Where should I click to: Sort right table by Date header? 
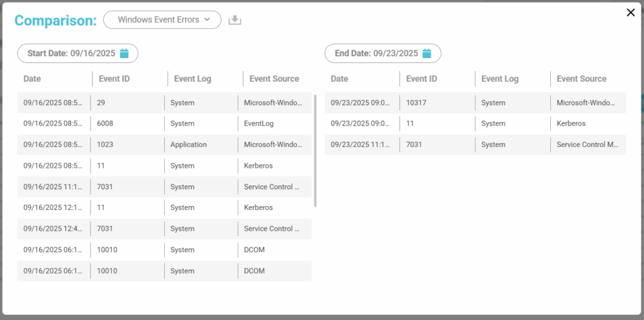coord(340,79)
